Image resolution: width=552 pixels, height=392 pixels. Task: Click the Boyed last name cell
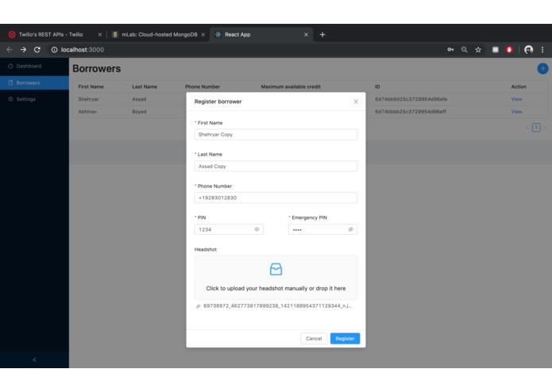click(x=139, y=112)
